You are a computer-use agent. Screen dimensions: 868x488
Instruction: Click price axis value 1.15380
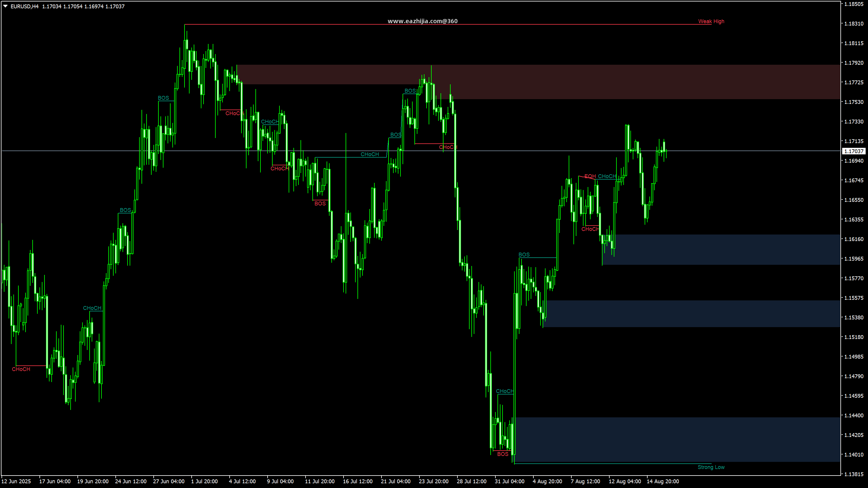click(854, 317)
